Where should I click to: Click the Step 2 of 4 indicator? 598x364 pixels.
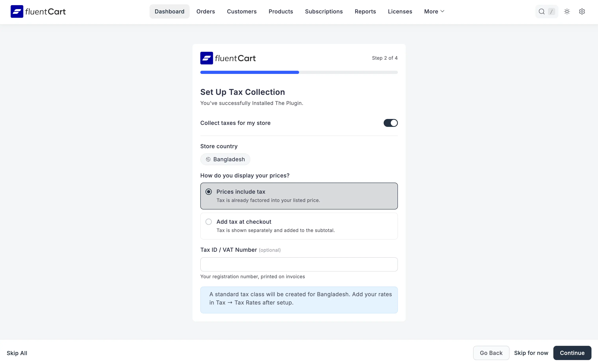(385, 58)
